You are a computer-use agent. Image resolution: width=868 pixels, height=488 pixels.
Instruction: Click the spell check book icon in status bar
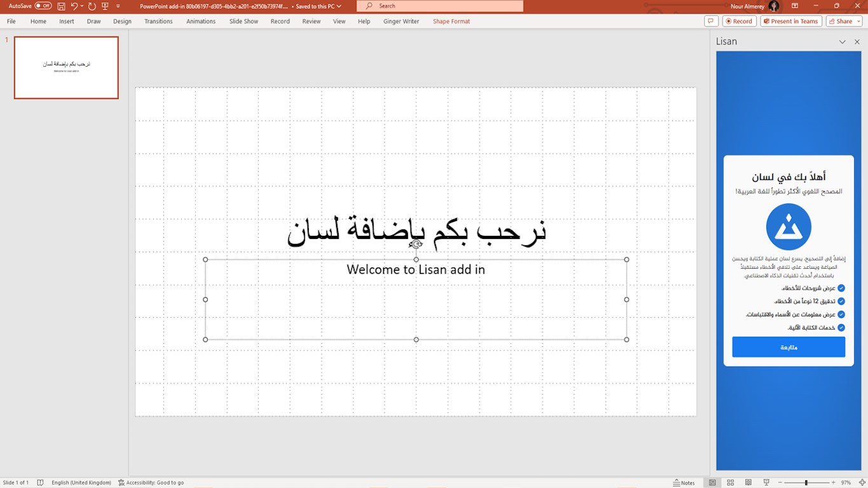point(41,483)
